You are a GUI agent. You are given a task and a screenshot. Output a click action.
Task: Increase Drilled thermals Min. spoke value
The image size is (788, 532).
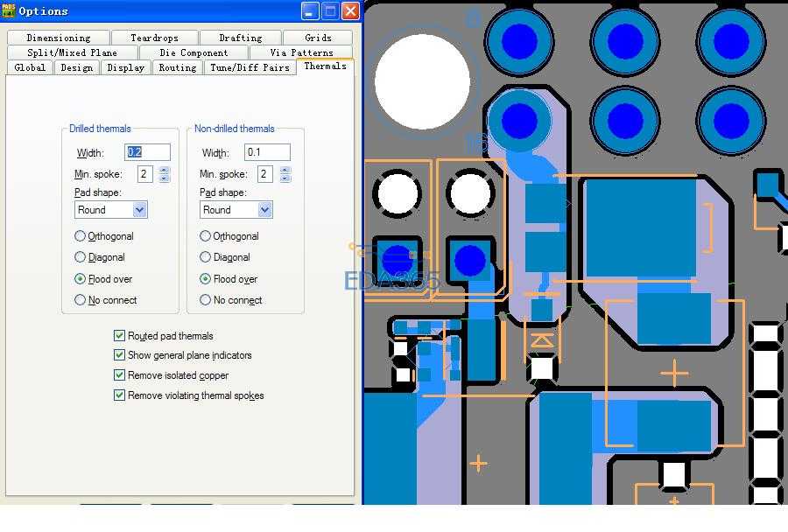click(164, 171)
